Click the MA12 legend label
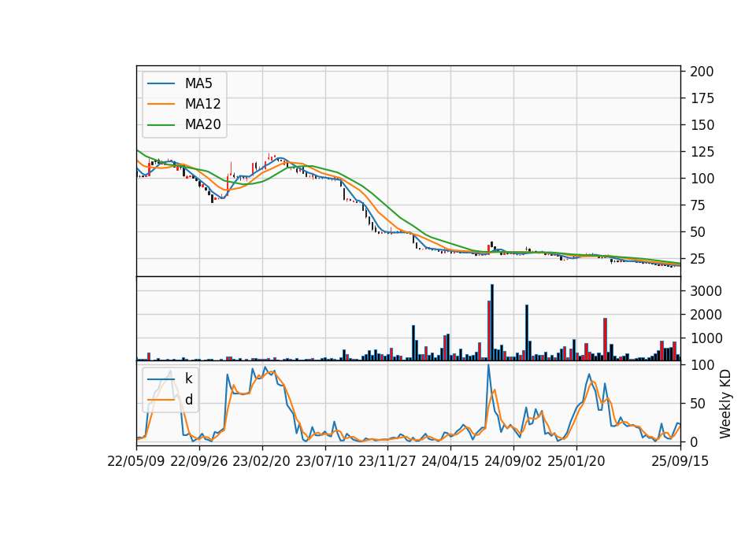Image resolution: width=756 pixels, height=543 pixels. point(202,104)
